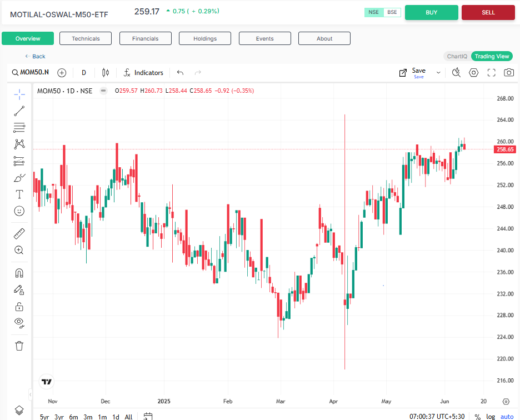Open the Financials tab
The image size is (520, 420).
[x=145, y=38]
